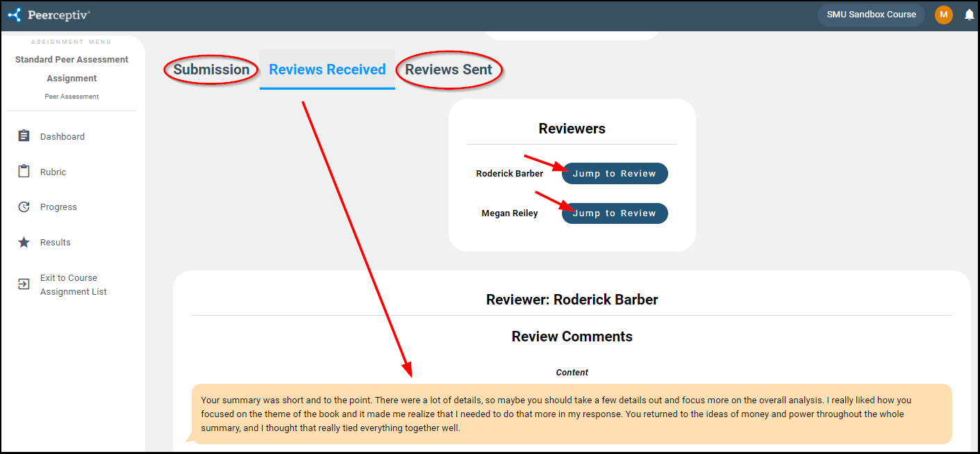The height and width of the screenshot is (454, 980).
Task: Open the Progress menu label
Action: pos(58,207)
